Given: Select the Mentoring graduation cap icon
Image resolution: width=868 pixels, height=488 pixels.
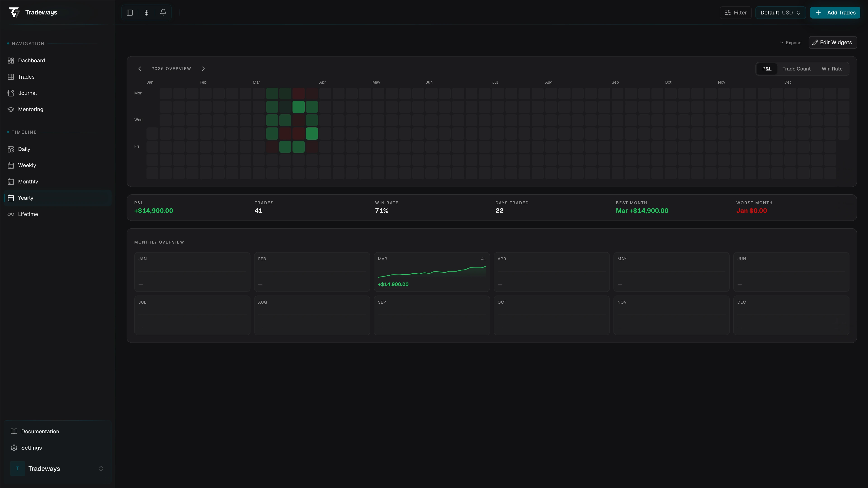Looking at the screenshot, I should point(11,109).
